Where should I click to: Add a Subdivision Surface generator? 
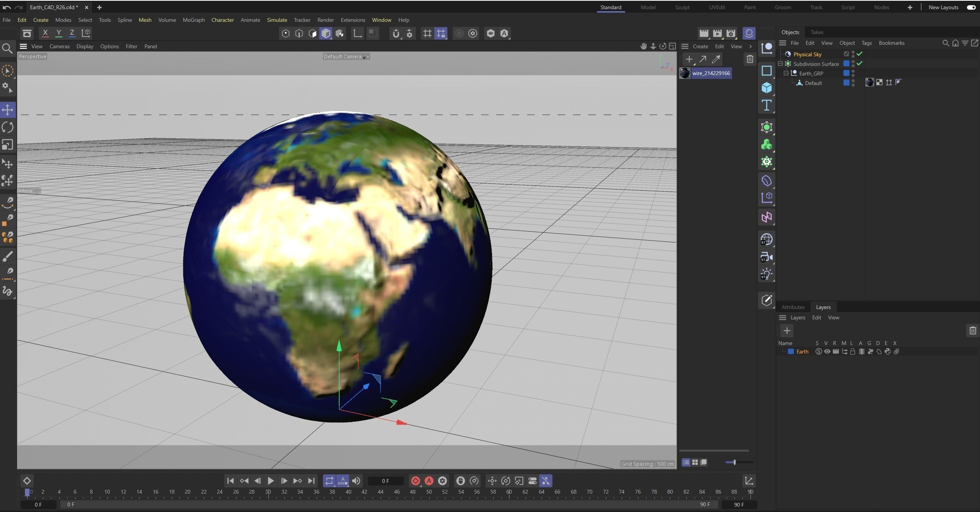(x=767, y=127)
